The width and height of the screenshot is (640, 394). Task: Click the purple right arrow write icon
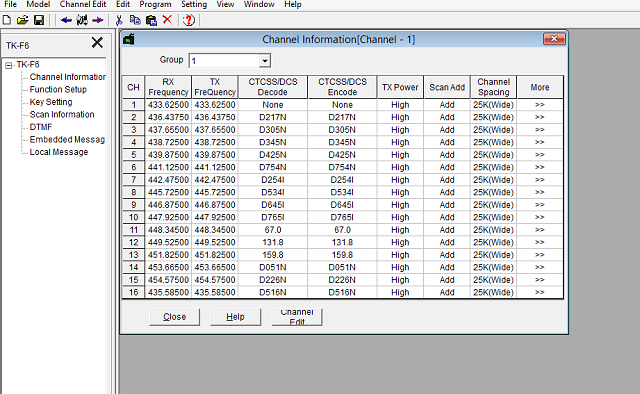coord(98,20)
